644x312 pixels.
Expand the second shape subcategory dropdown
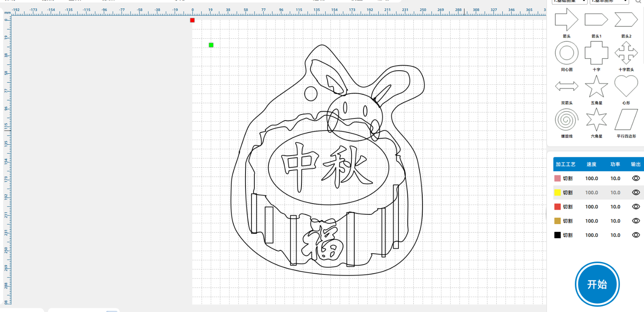click(x=609, y=1)
